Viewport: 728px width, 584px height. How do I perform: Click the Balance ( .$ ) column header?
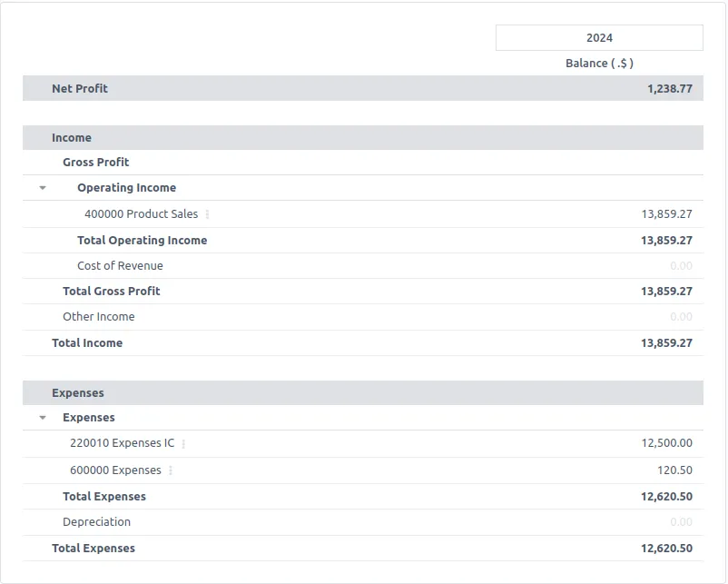tap(599, 63)
